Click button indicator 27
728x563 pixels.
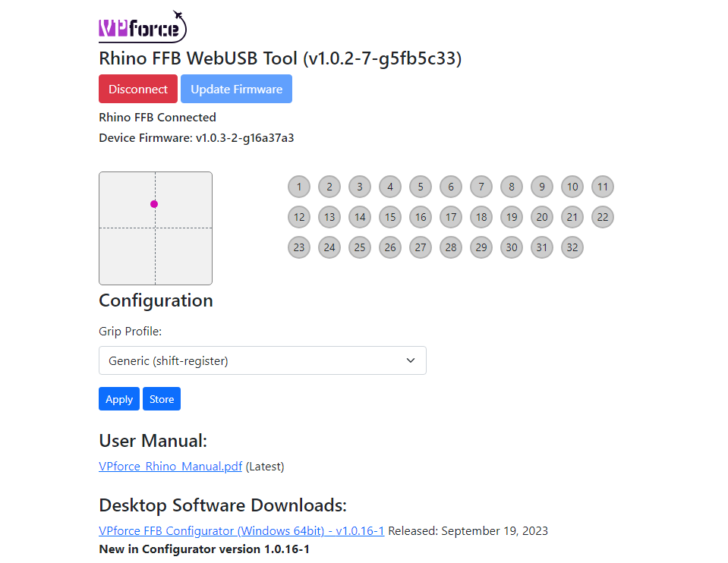(x=421, y=247)
